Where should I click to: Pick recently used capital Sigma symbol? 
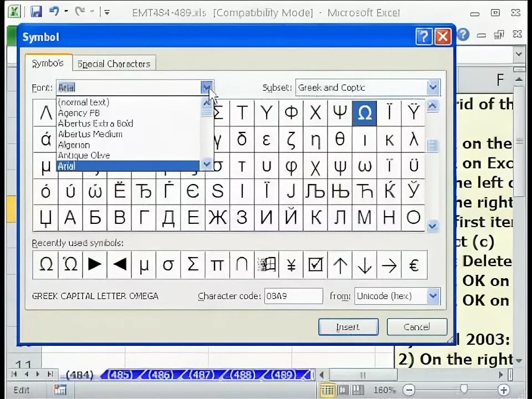tap(193, 265)
